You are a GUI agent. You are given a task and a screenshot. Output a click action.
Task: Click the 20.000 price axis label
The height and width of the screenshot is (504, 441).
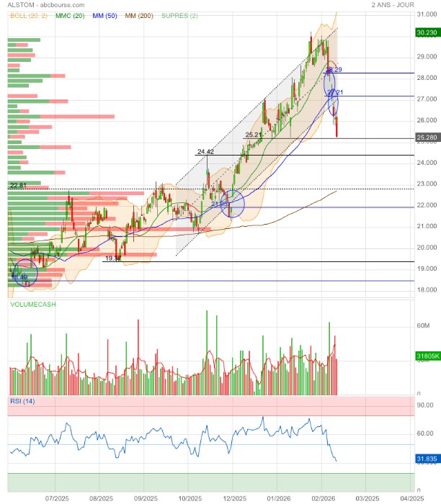pyautogui.click(x=427, y=248)
